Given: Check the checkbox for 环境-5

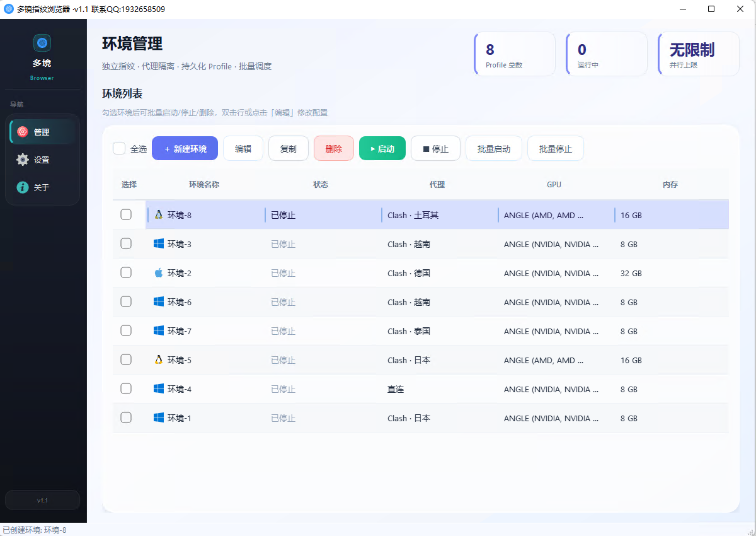Looking at the screenshot, I should coord(126,359).
